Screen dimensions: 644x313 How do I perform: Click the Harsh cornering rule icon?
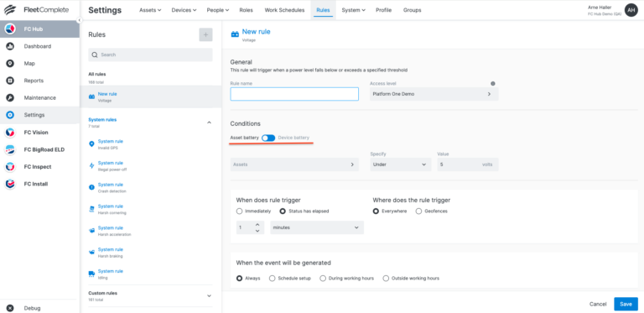coord(91,209)
